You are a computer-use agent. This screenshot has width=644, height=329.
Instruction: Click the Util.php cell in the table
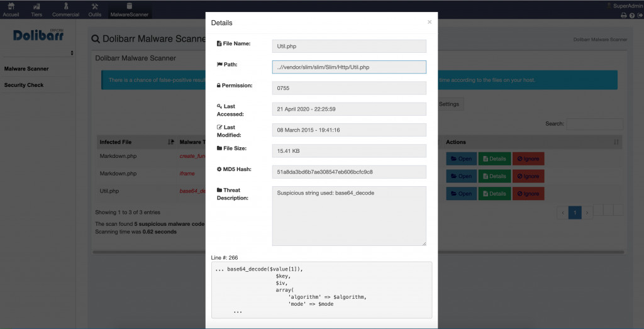pos(109,191)
